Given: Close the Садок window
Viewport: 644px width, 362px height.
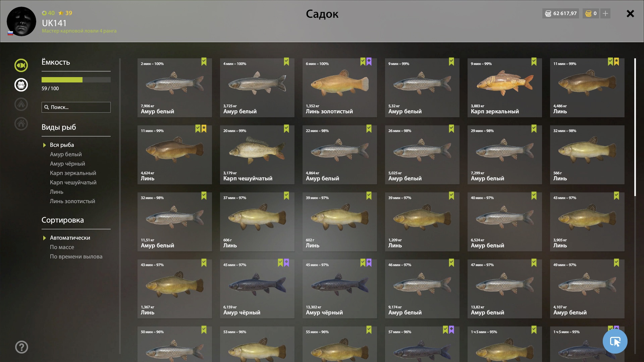Looking at the screenshot, I should (x=630, y=13).
